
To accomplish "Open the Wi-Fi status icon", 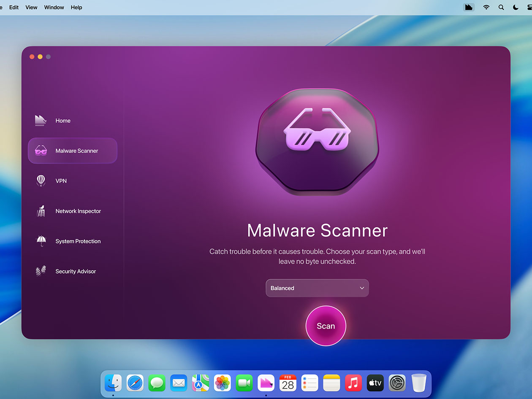I will 486,7.
